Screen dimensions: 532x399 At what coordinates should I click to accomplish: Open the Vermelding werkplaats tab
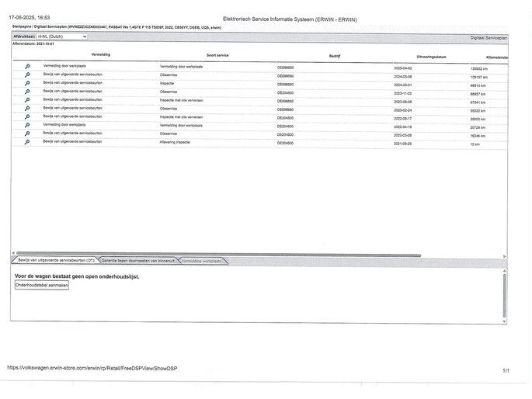tap(201, 261)
